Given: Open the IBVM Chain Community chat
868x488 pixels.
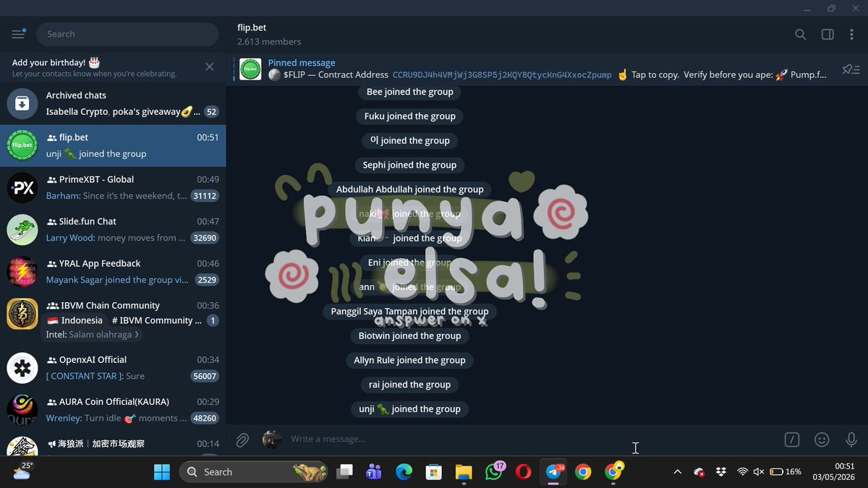Looking at the screenshot, I should click(113, 320).
